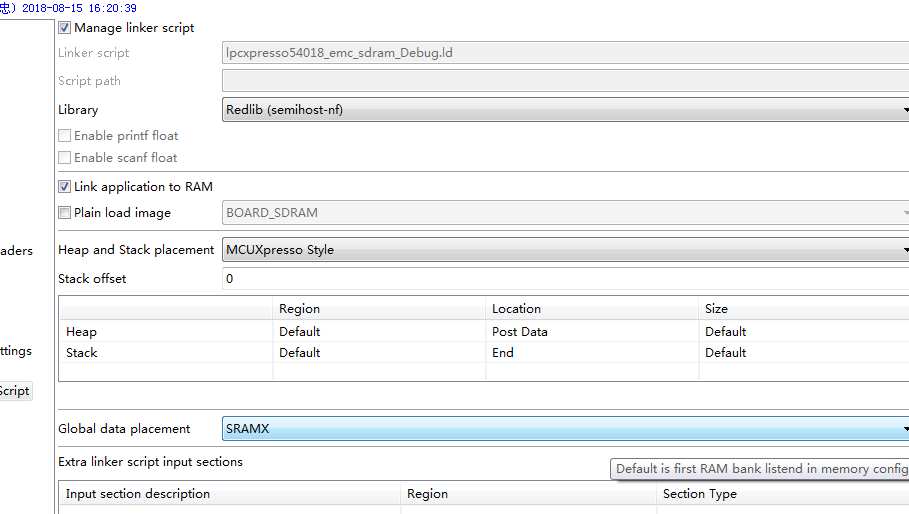Image resolution: width=909 pixels, height=514 pixels.
Task: Select the Heap row label
Action: pos(81,332)
